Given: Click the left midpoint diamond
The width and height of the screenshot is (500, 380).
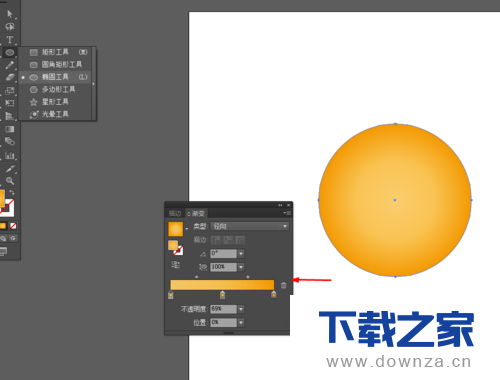Looking at the screenshot, I should (196, 277).
